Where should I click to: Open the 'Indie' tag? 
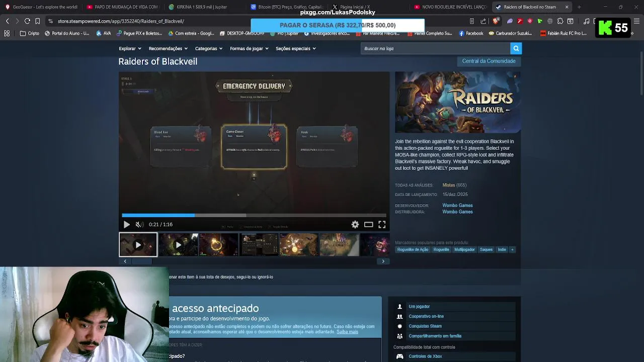[x=502, y=249]
